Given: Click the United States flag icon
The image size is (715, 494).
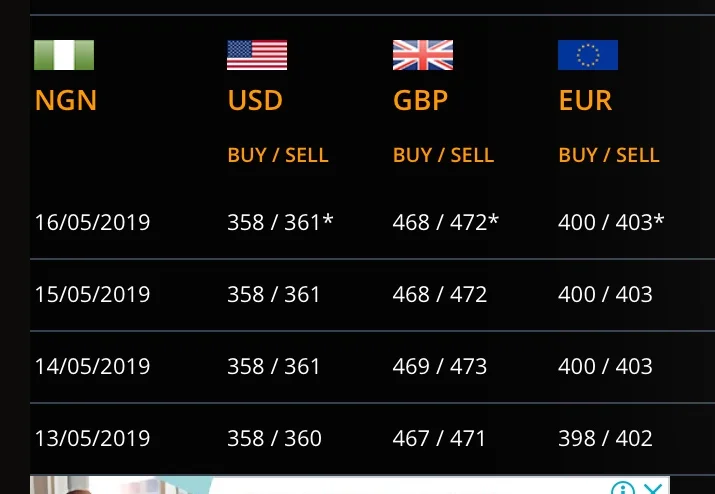Looking at the screenshot, I should pyautogui.click(x=257, y=55).
